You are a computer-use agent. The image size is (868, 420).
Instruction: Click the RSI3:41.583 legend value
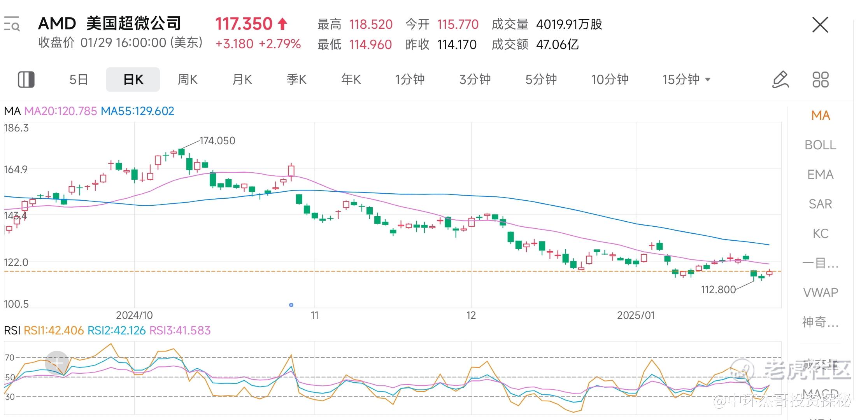[180, 331]
